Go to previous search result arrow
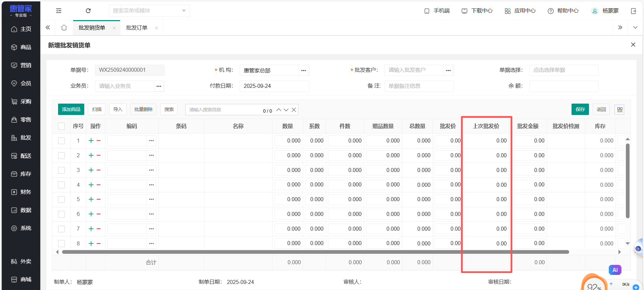The width and height of the screenshot is (644, 290). tap(279, 110)
